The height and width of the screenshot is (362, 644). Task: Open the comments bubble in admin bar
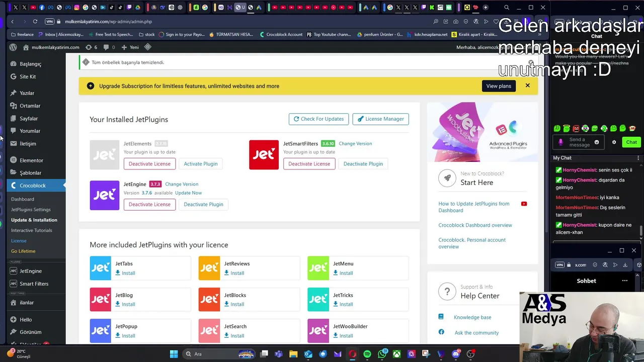pos(109,47)
